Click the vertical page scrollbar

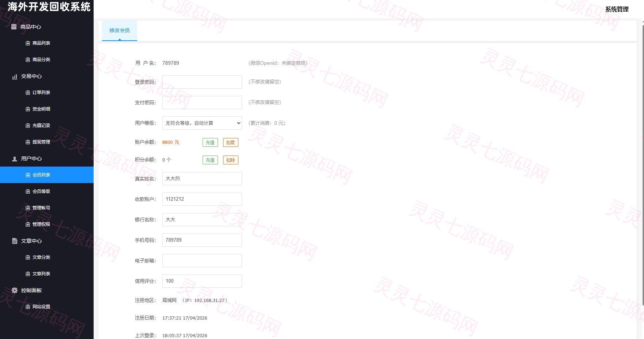point(643,165)
